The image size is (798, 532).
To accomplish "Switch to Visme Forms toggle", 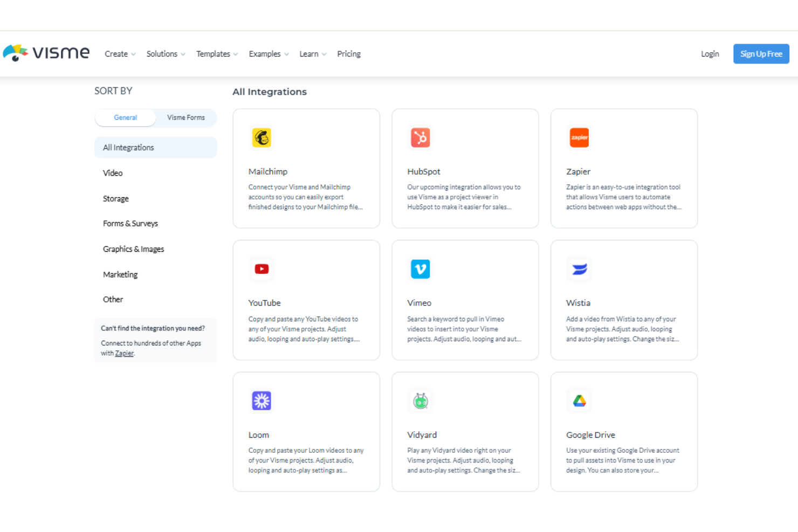I will (x=186, y=118).
